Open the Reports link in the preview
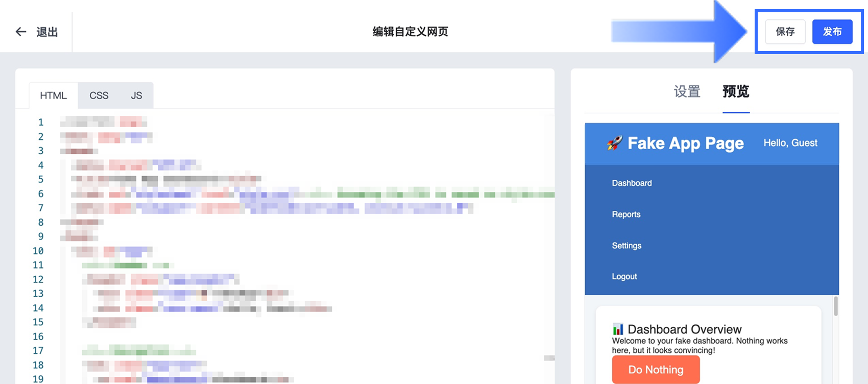 click(626, 214)
